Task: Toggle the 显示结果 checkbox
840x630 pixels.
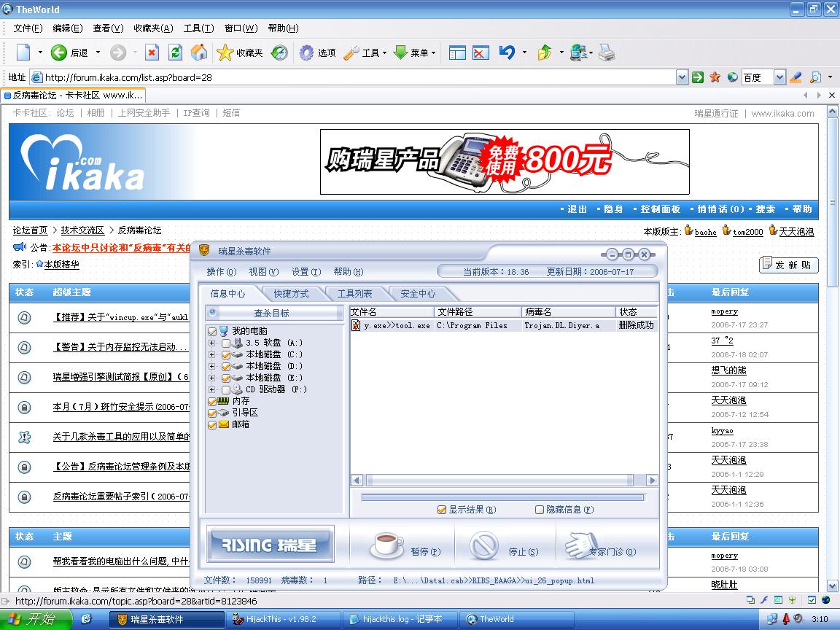Action: [441, 510]
